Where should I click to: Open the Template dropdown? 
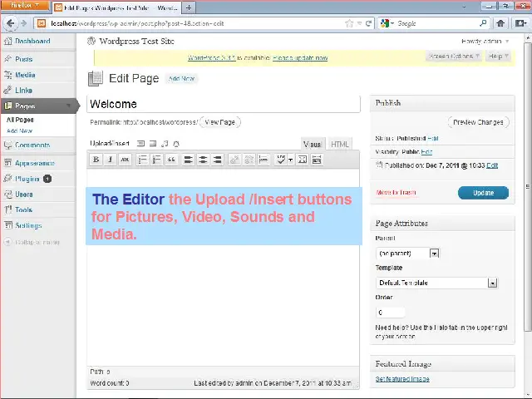pyautogui.click(x=436, y=283)
